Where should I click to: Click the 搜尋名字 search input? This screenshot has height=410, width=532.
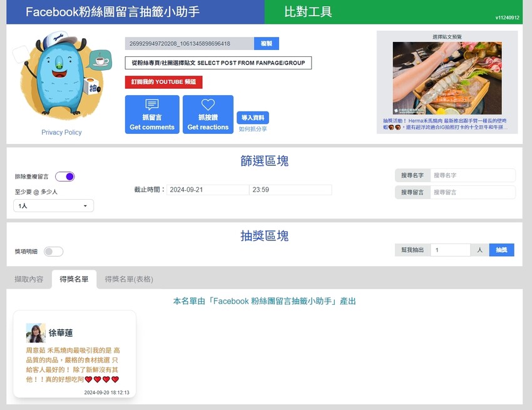473,175
